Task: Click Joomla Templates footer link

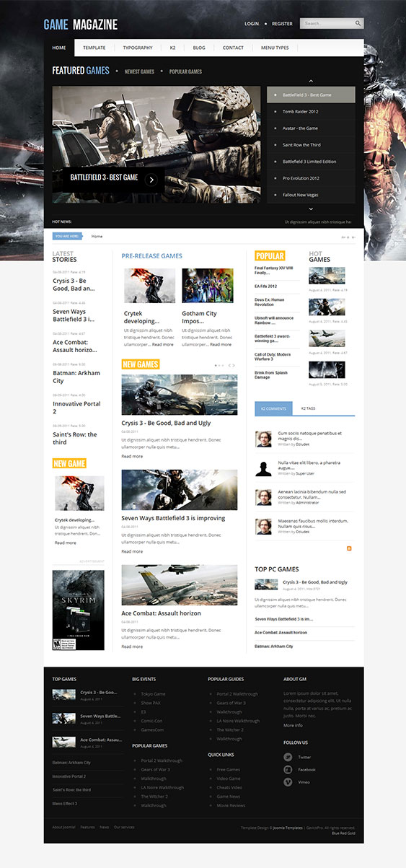Action: pyautogui.click(x=287, y=828)
